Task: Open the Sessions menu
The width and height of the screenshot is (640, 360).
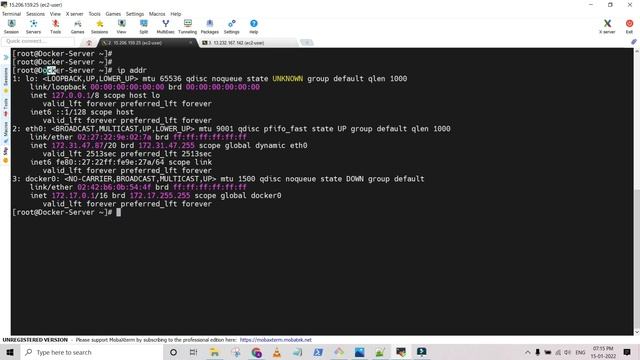Action: [36, 14]
